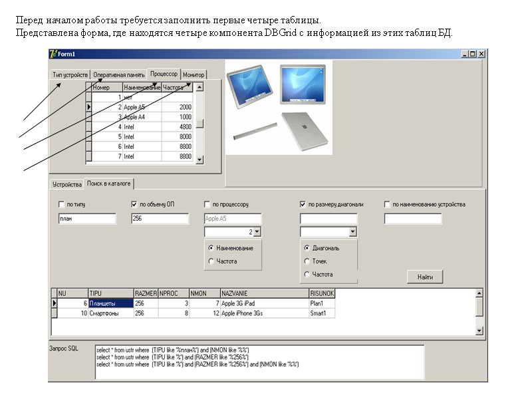
Task: Choose the Диагональ radio option
Action: pyautogui.click(x=307, y=248)
